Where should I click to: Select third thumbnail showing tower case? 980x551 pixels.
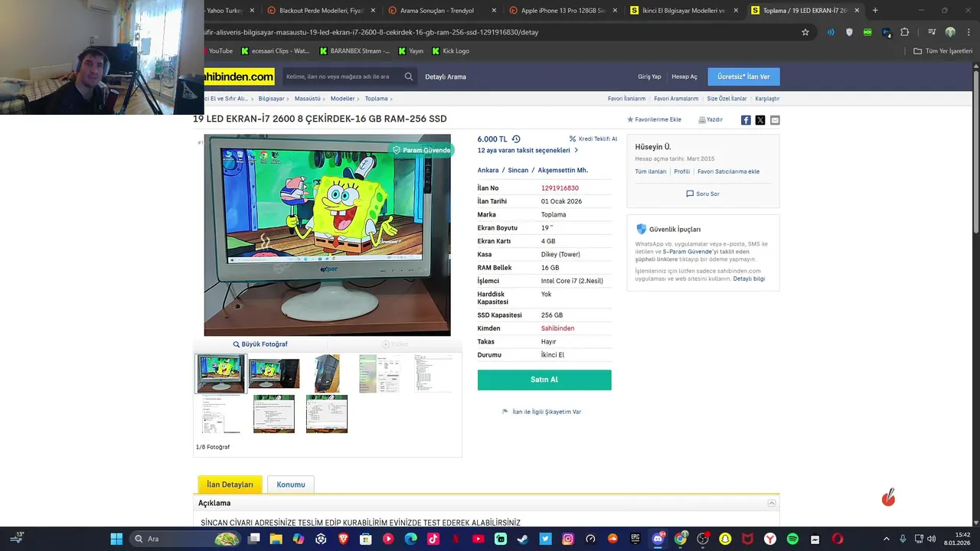coord(327,373)
